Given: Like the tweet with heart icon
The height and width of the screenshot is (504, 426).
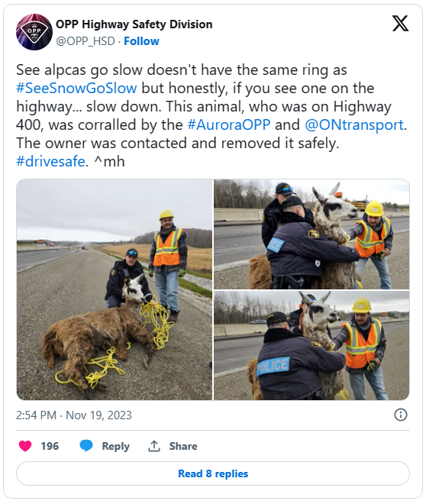Looking at the screenshot, I should (x=25, y=446).
